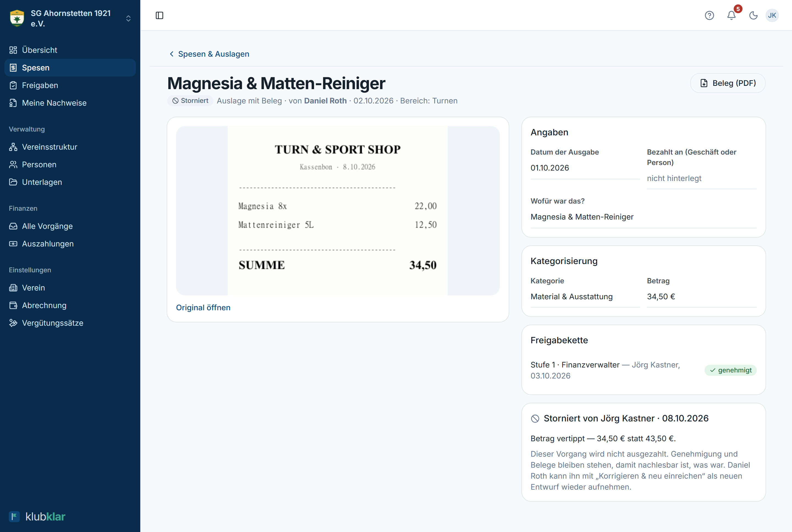This screenshot has width=792, height=532.
Task: Open JK user avatar menu
Action: (x=772, y=15)
